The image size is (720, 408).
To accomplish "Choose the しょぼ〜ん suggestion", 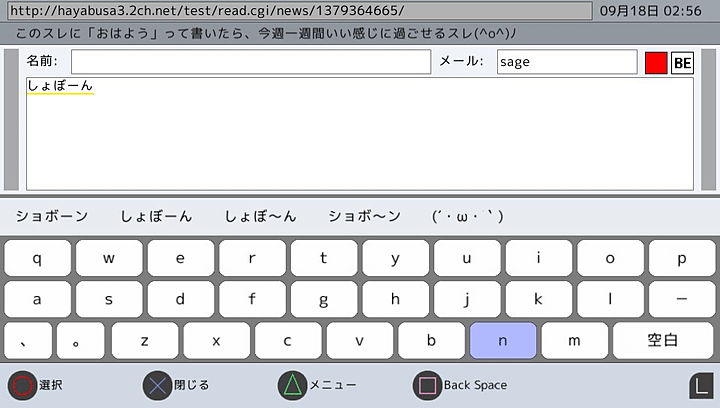I will coord(260,216).
